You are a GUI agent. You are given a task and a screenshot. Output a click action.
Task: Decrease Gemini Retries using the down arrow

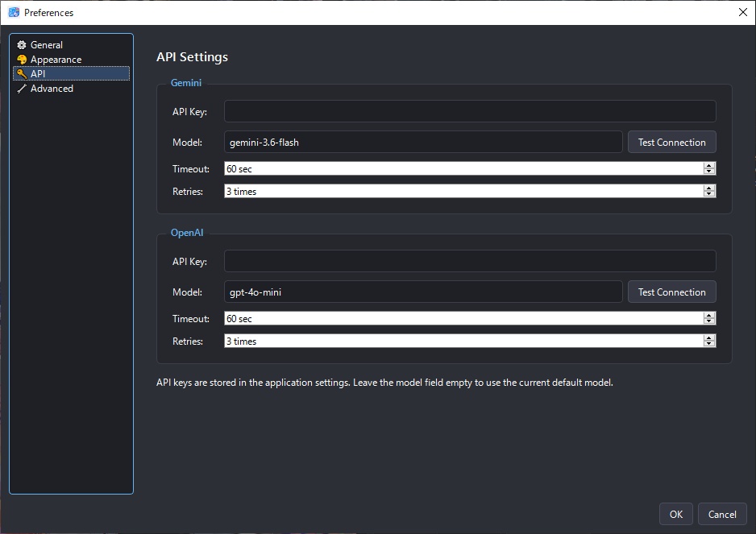(708, 194)
